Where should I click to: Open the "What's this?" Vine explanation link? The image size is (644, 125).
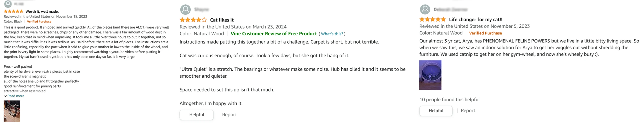click(x=332, y=34)
